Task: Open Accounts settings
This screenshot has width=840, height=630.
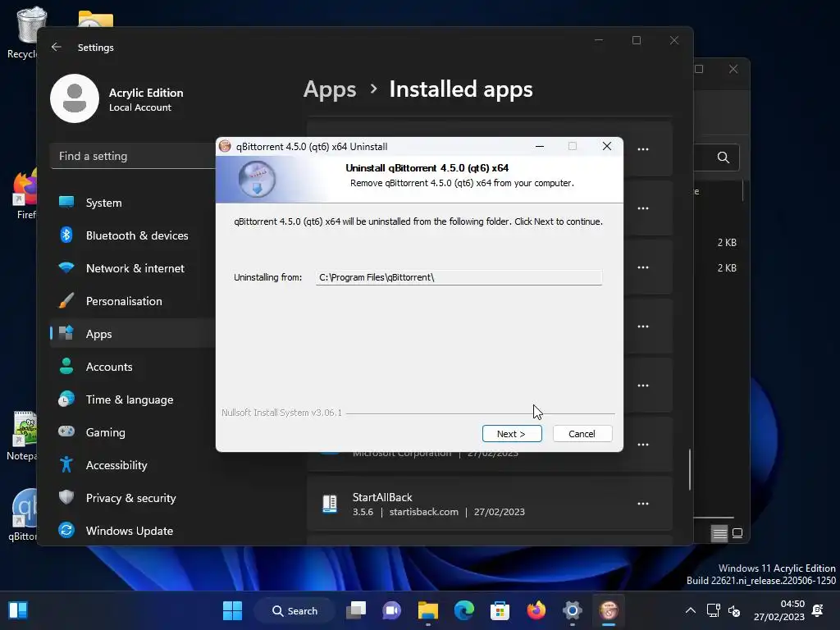Action: (133, 367)
